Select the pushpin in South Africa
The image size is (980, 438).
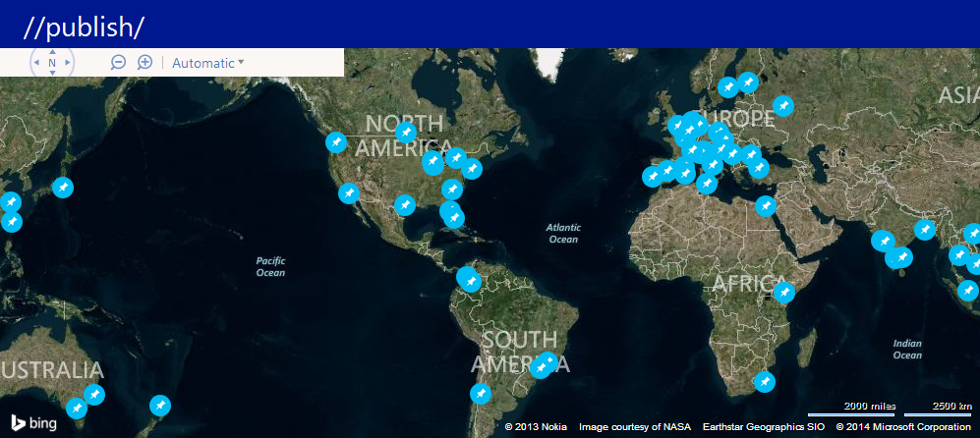(x=764, y=381)
